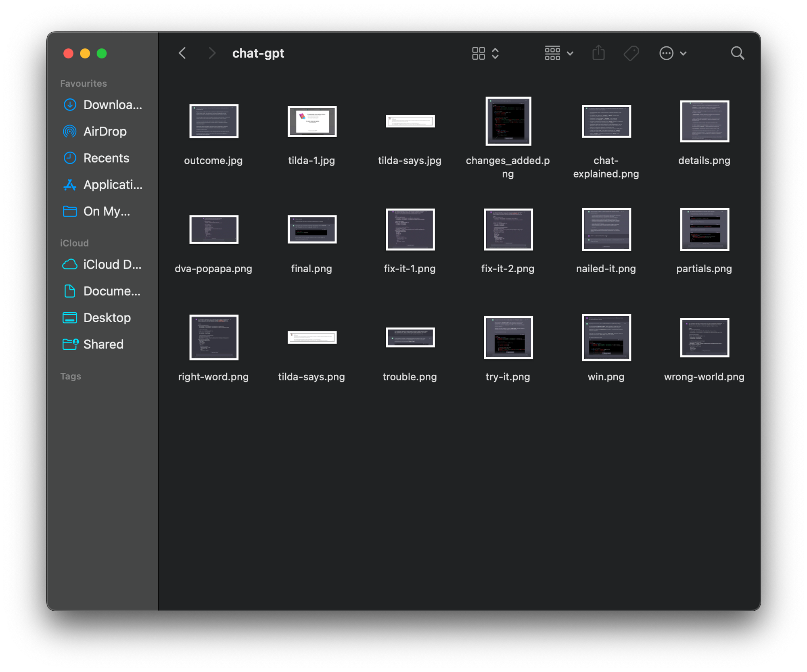Click the Tags toolbar icon

point(631,53)
